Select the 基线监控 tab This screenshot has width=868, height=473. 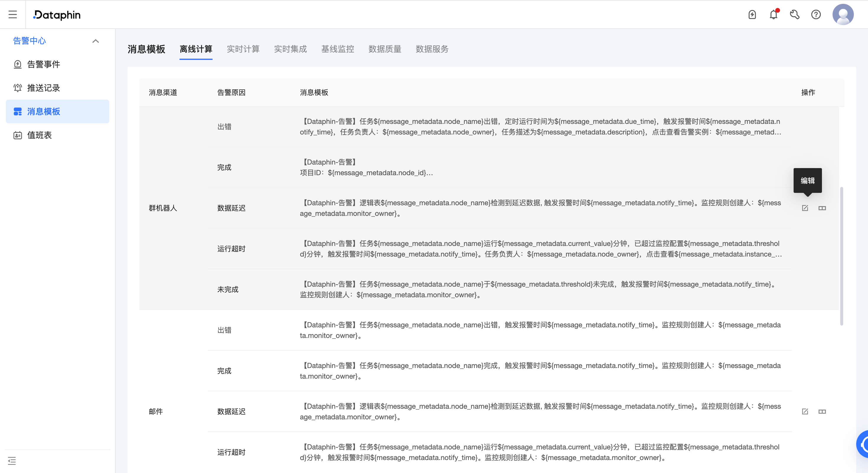[338, 49]
